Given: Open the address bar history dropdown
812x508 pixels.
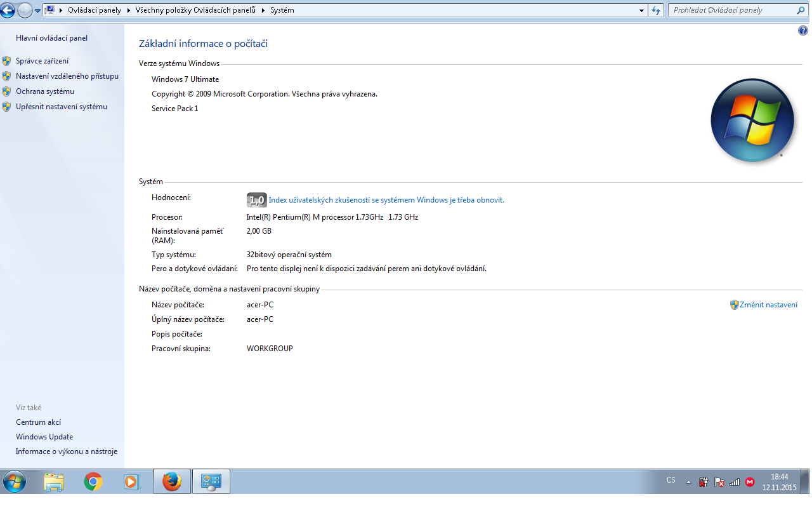Looking at the screenshot, I should point(642,10).
